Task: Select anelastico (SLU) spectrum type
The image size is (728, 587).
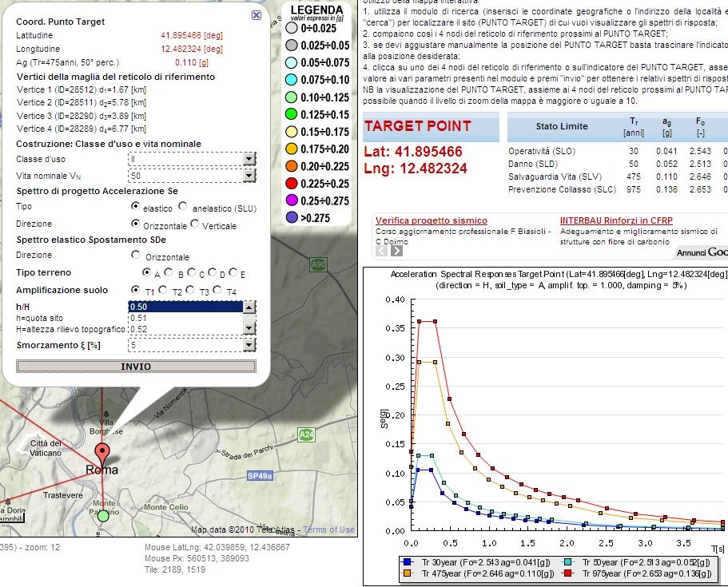Action: tap(183, 205)
